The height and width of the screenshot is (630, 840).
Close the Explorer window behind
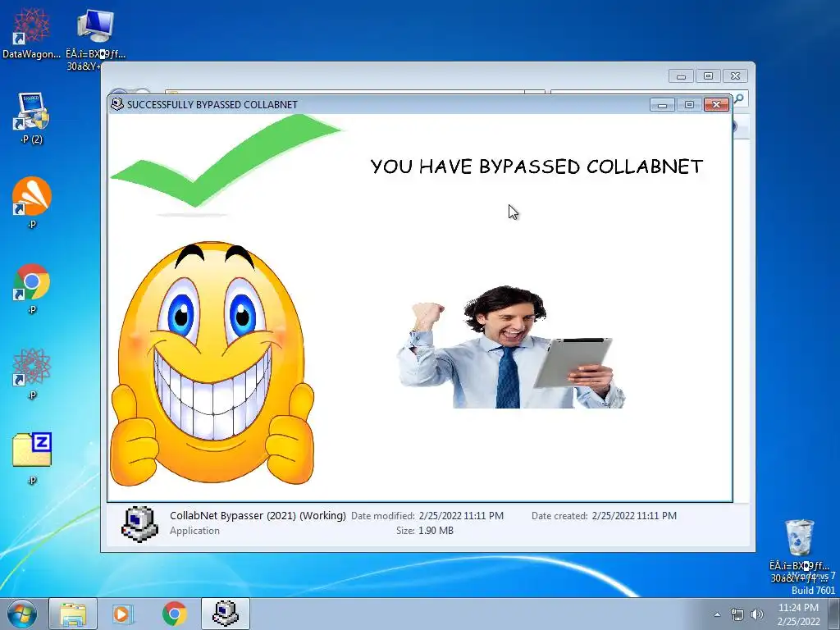pyautogui.click(x=736, y=76)
